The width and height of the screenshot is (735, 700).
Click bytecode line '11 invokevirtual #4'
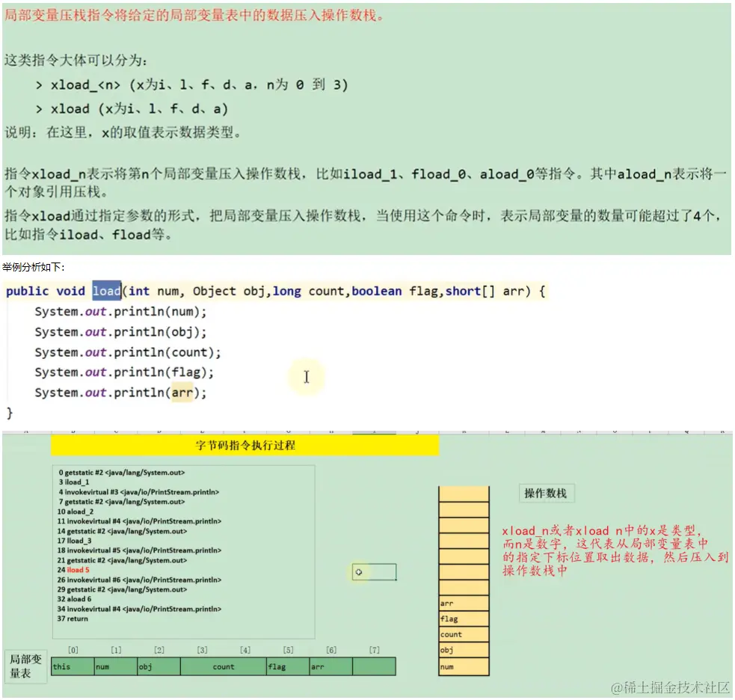[139, 521]
